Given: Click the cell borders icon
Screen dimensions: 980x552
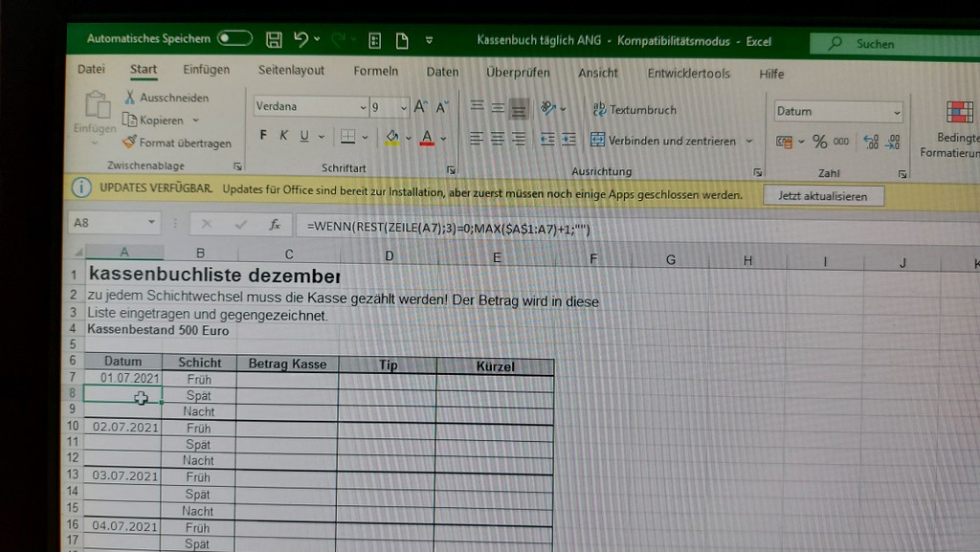Looking at the screenshot, I should (x=348, y=137).
